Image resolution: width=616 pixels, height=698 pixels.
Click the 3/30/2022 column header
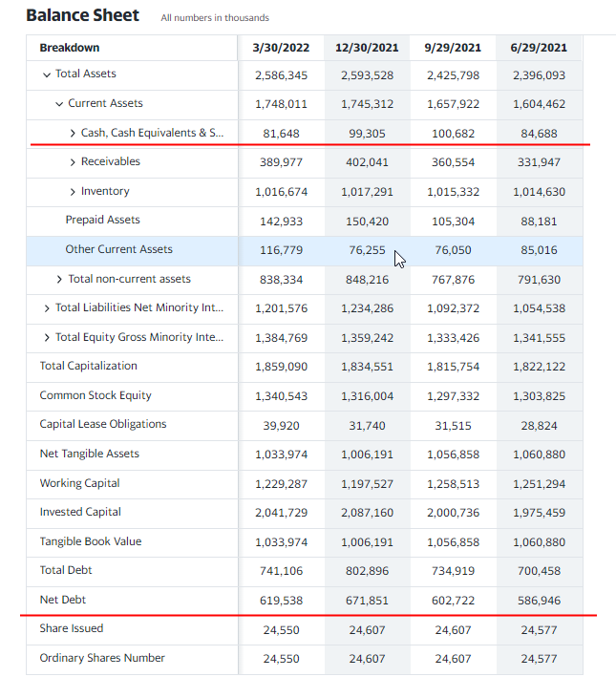[x=281, y=48]
